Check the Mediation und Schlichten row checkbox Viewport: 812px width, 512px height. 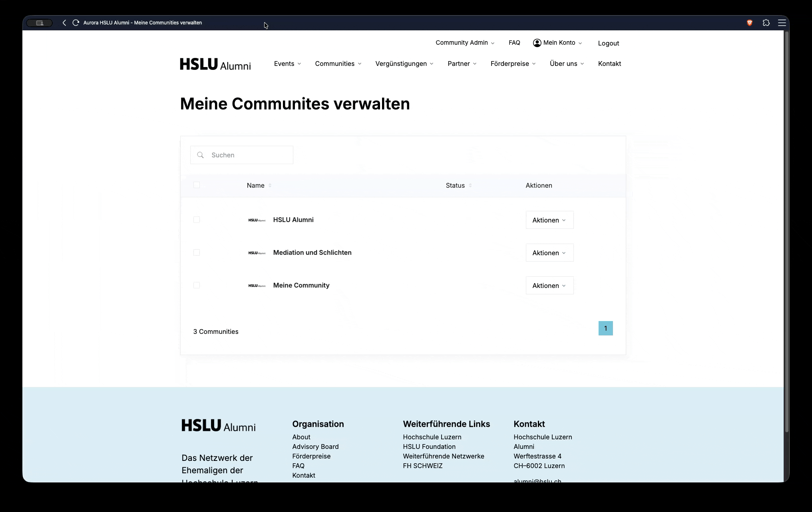197,252
